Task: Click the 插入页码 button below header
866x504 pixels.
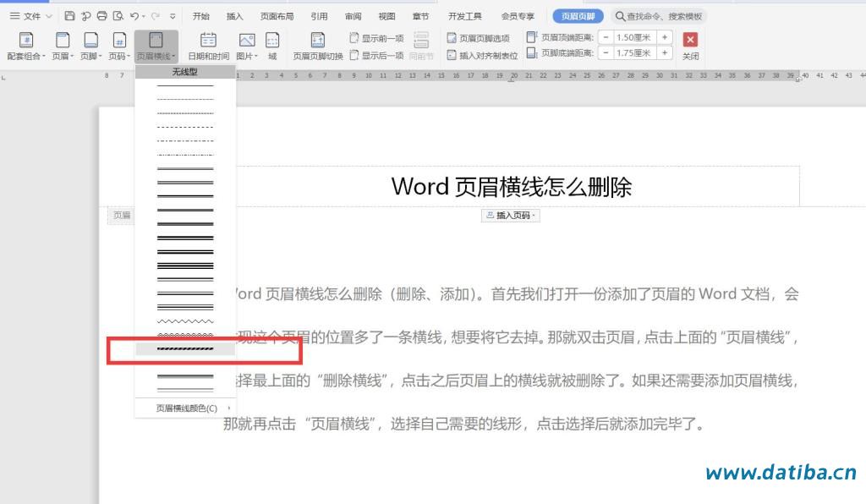Action: coord(511,216)
